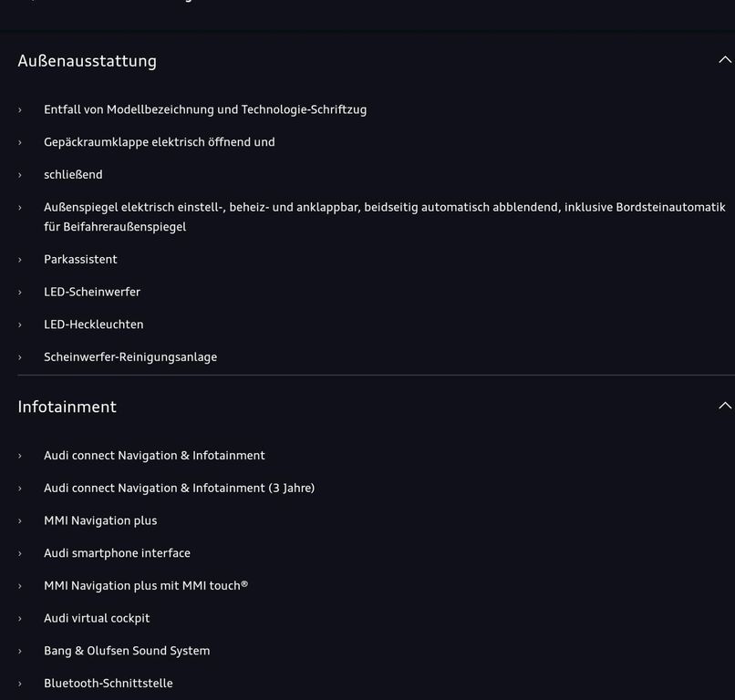Select Entfall von Modellbezeichnung und Technologie-Schriftzug
Image resolution: width=735 pixels, height=700 pixels.
[x=205, y=109]
